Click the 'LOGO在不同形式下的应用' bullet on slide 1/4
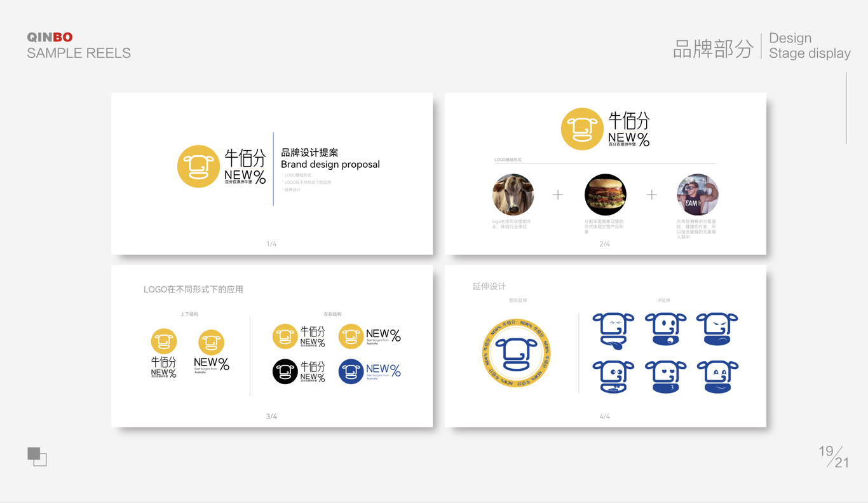The height and width of the screenshot is (503, 868). pyautogui.click(x=307, y=183)
